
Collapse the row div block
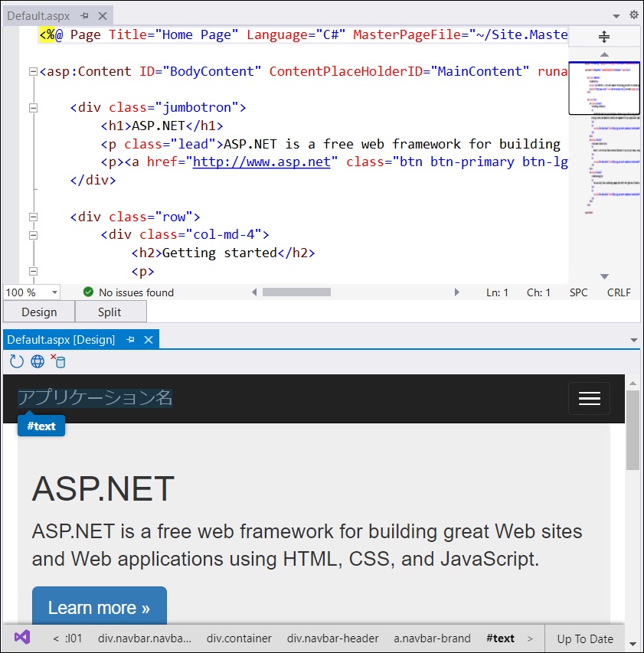(34, 217)
